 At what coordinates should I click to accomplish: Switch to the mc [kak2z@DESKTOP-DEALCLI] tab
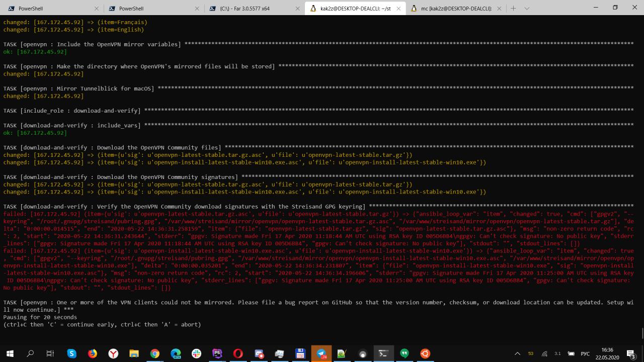tap(455, 9)
